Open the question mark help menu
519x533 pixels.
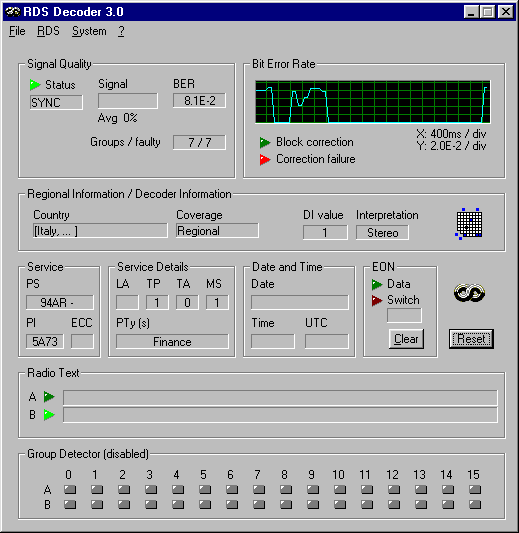point(121,31)
